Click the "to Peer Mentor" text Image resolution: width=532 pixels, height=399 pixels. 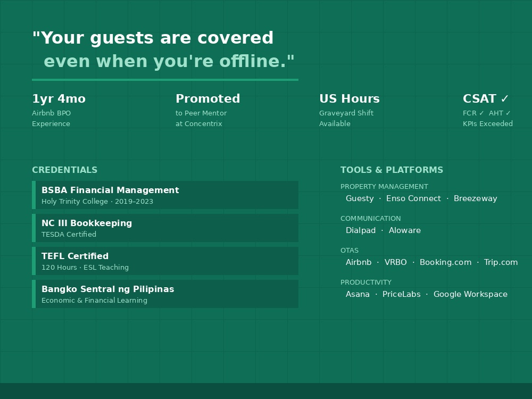click(x=201, y=113)
